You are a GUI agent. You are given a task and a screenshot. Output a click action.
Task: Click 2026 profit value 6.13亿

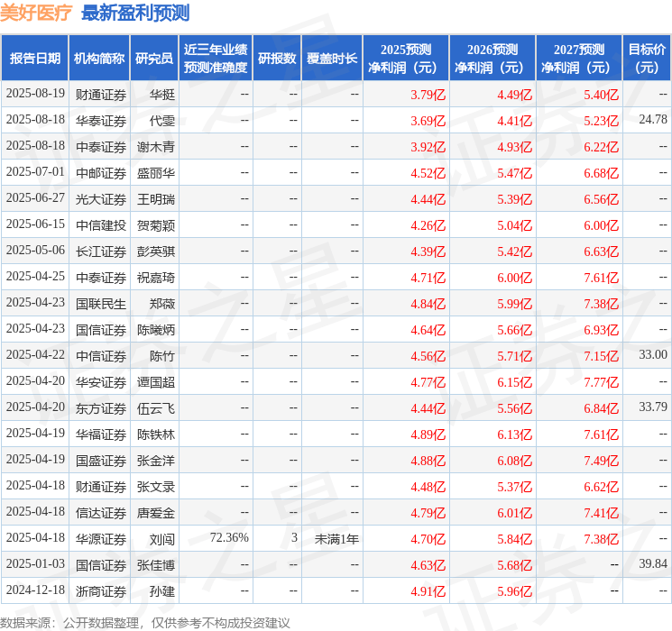tap(514, 434)
